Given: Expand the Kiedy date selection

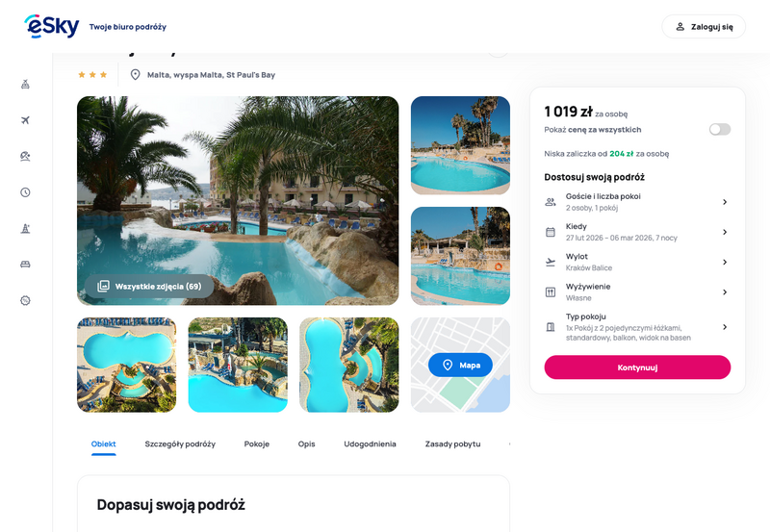Looking at the screenshot, I should click(637, 232).
